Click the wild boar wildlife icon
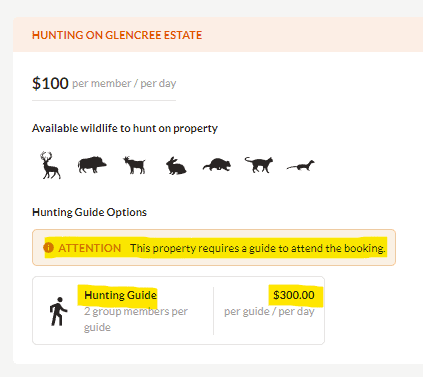Image resolution: width=423 pixels, height=377 pixels. (x=92, y=165)
